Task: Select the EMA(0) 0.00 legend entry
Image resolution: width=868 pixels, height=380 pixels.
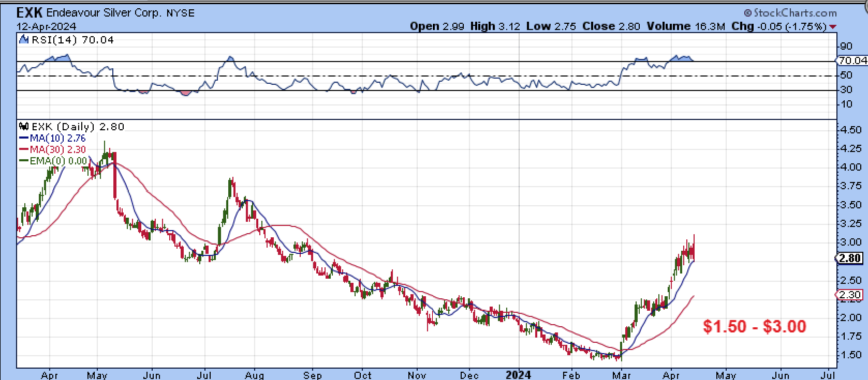Action: pyautogui.click(x=53, y=161)
